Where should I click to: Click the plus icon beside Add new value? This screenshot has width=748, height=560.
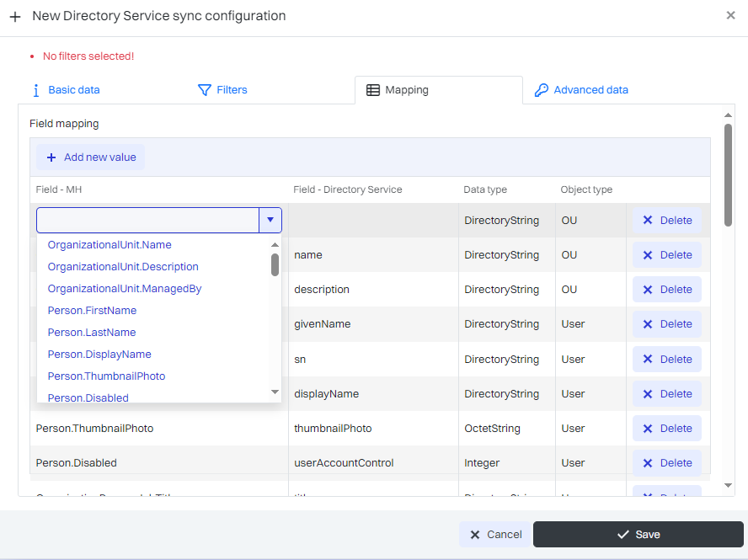click(51, 157)
